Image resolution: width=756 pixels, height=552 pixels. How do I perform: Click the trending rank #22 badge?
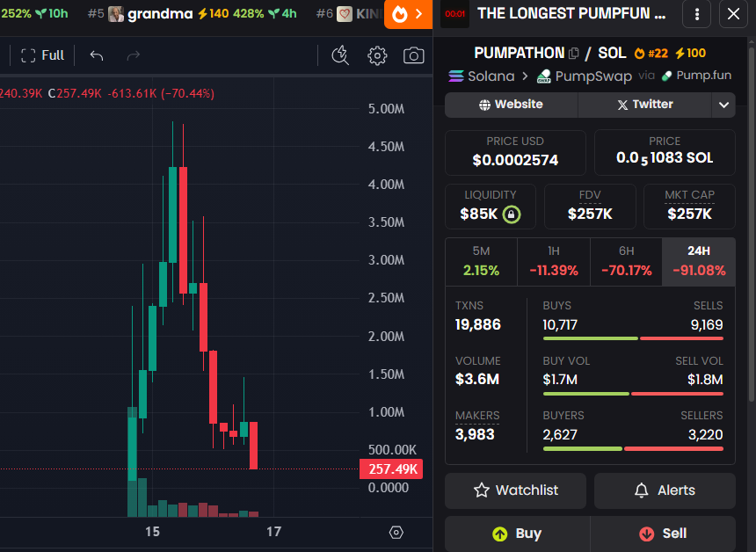(x=651, y=53)
